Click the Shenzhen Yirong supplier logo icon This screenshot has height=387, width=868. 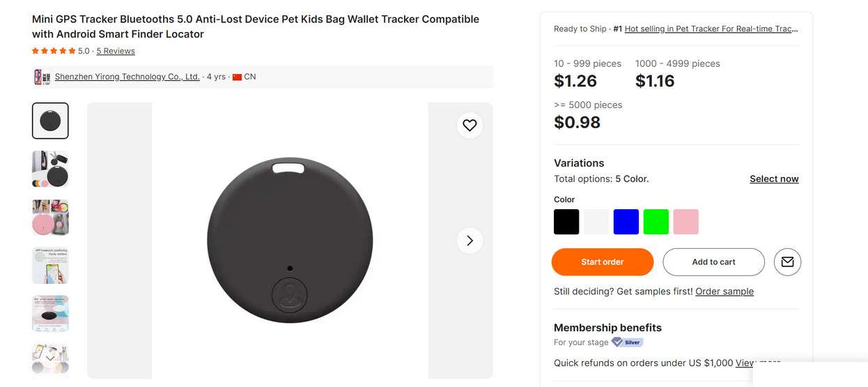coord(42,77)
